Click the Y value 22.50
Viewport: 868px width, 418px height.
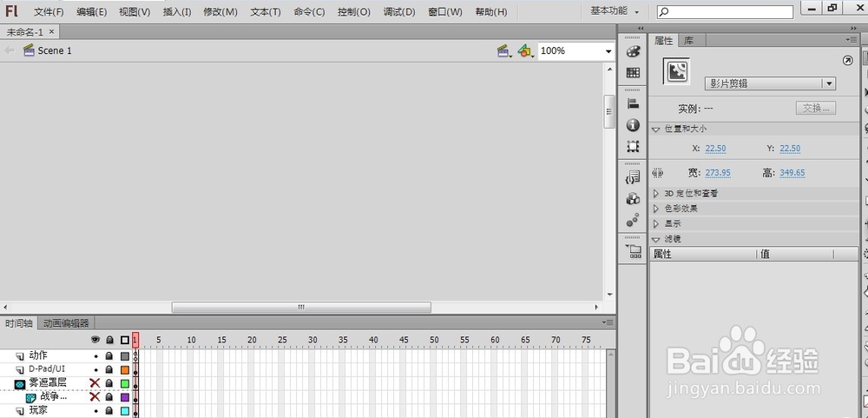pyautogui.click(x=790, y=149)
